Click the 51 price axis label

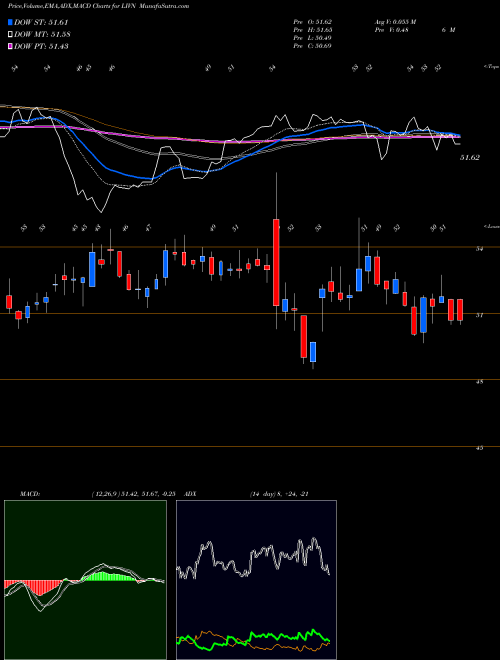479,315
